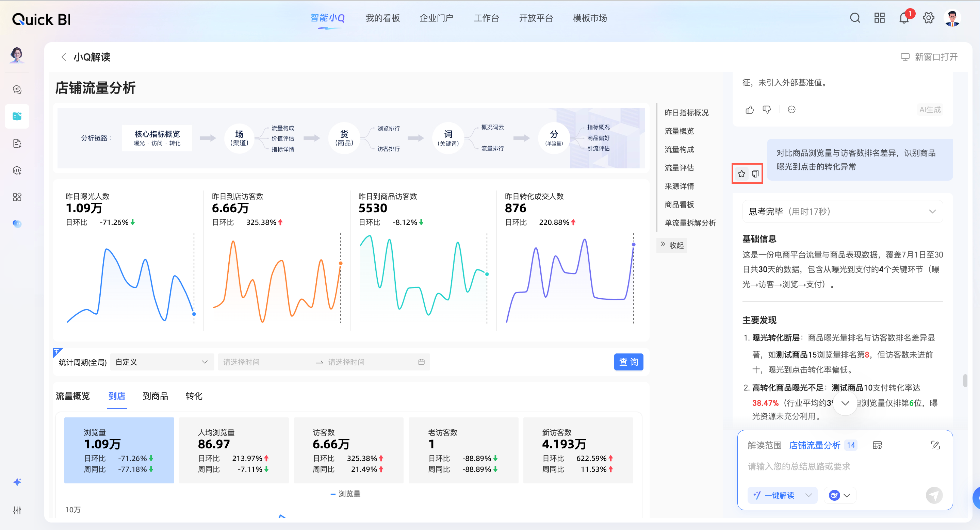Click the blue bubble icon in left sidebar

point(17,223)
